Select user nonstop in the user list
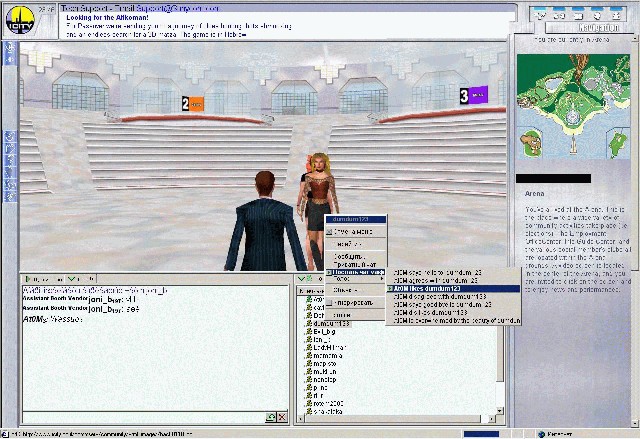This screenshot has width=640, height=439. point(324,380)
